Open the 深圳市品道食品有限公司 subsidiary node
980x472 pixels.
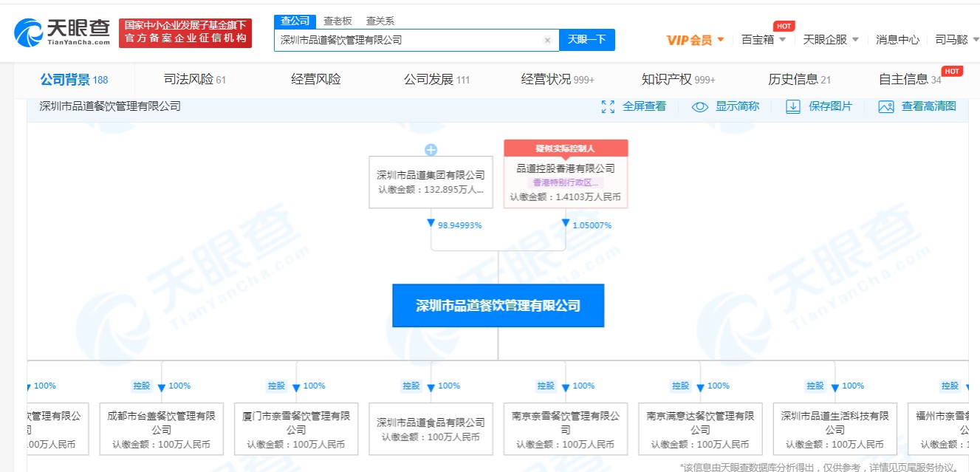tap(431, 428)
